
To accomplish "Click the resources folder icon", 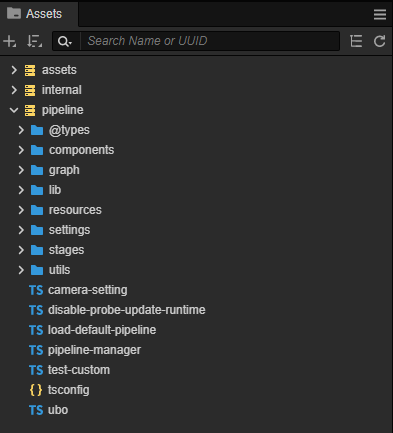I will coord(37,210).
